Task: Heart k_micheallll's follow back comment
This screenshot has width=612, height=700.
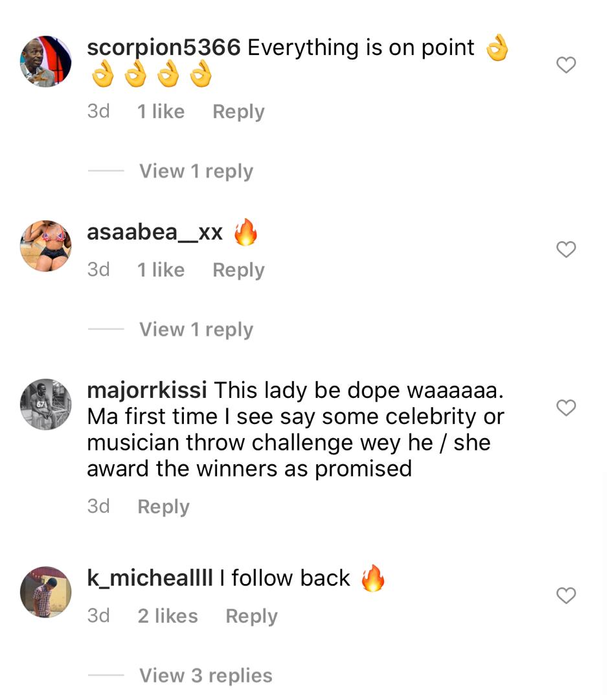Action: pyautogui.click(x=566, y=596)
